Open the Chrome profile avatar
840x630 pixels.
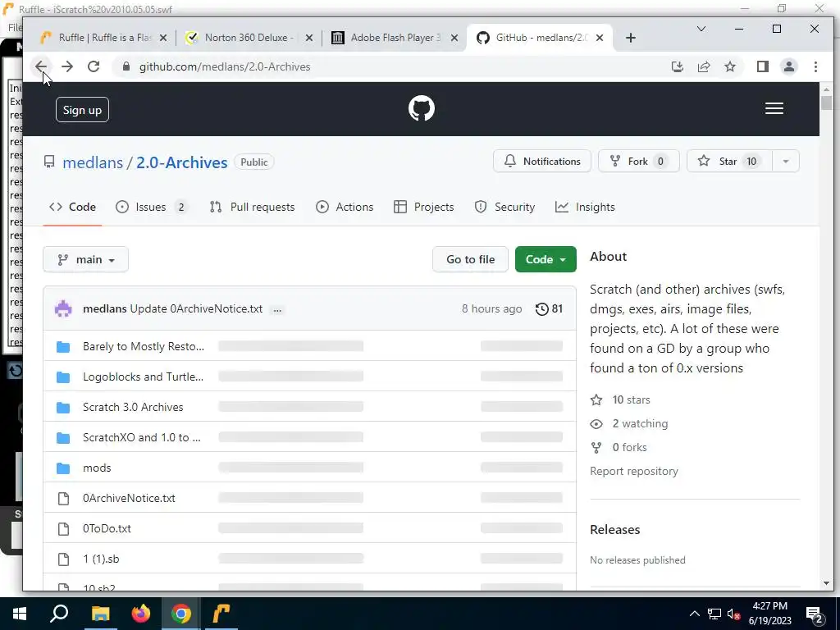tap(788, 66)
